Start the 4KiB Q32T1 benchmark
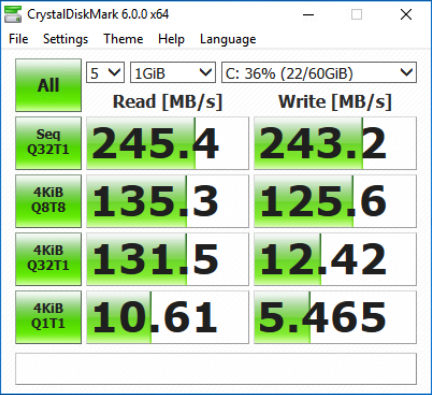432x395 pixels. coord(48,259)
